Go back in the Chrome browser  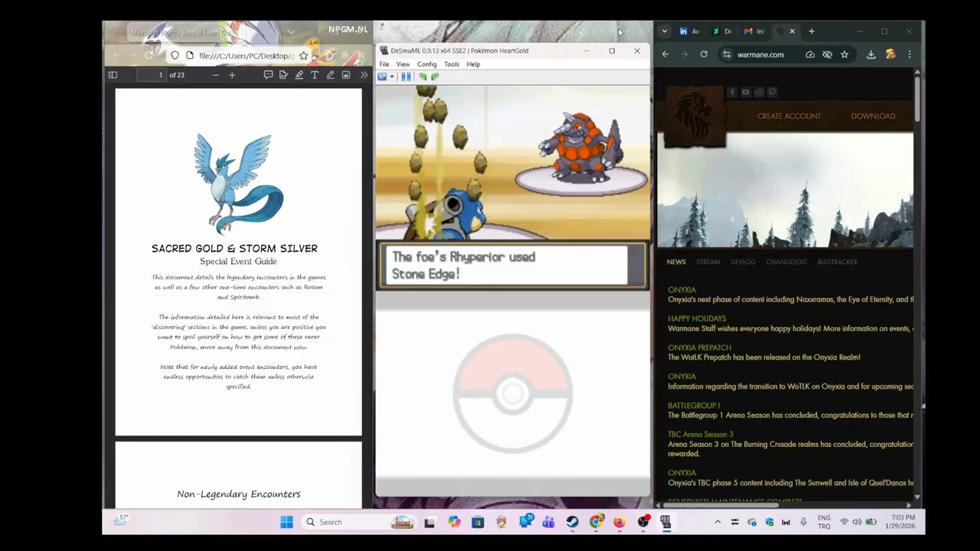[665, 54]
